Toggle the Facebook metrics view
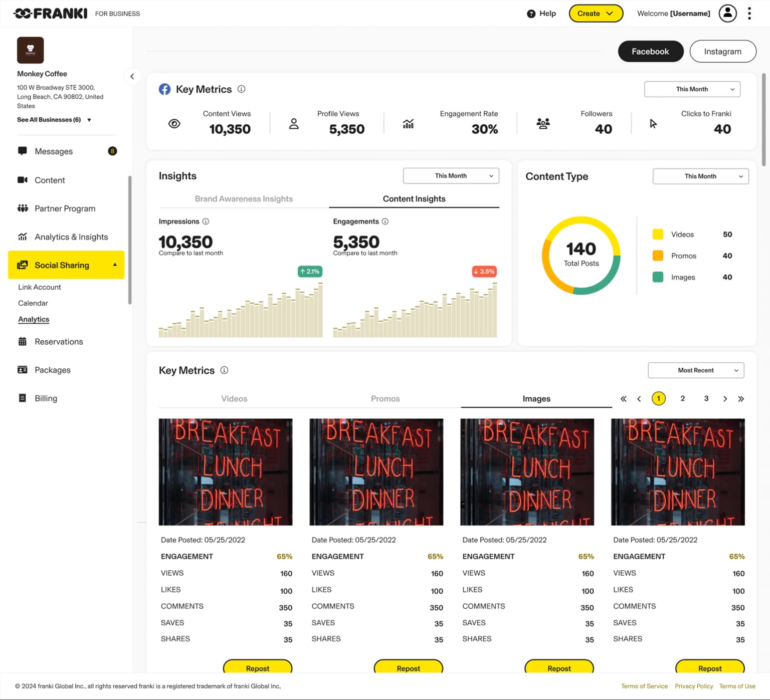This screenshot has height=700, width=770. (x=650, y=51)
